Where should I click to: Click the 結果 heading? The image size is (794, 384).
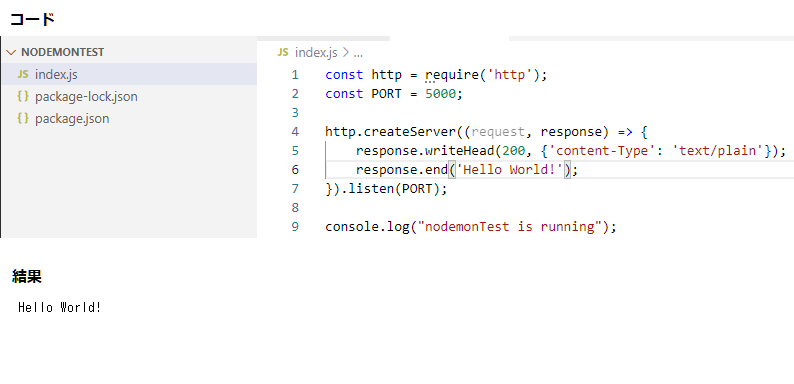pyautogui.click(x=27, y=276)
